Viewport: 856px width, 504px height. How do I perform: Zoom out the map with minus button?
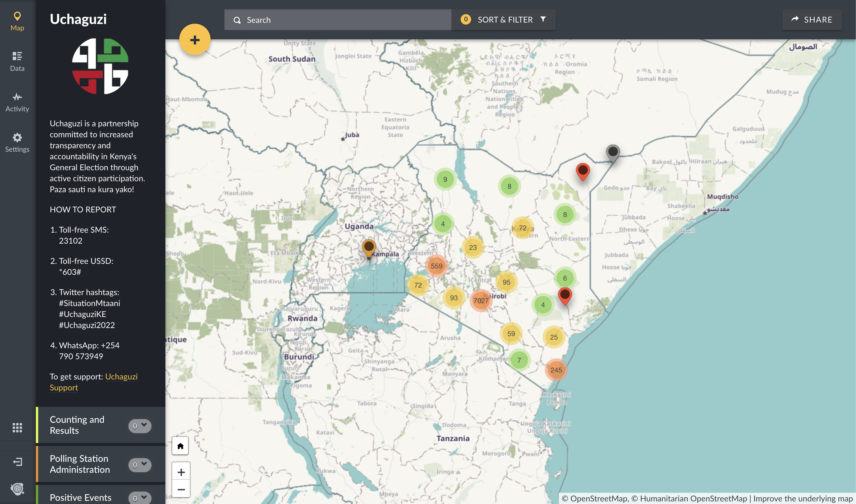(x=181, y=489)
